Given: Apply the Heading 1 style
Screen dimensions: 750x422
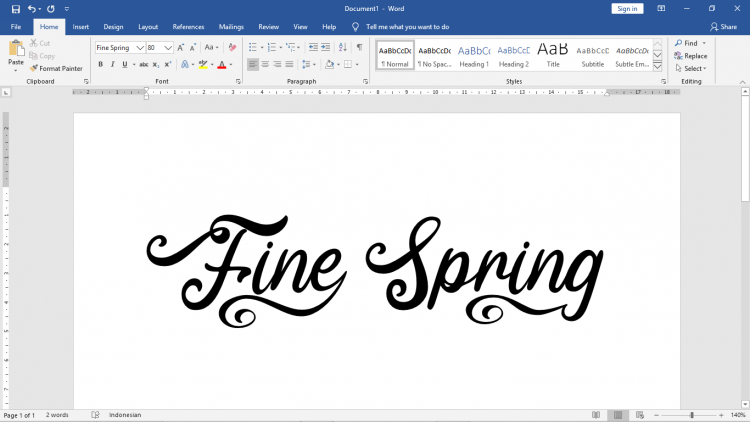Looking at the screenshot, I should 474,56.
